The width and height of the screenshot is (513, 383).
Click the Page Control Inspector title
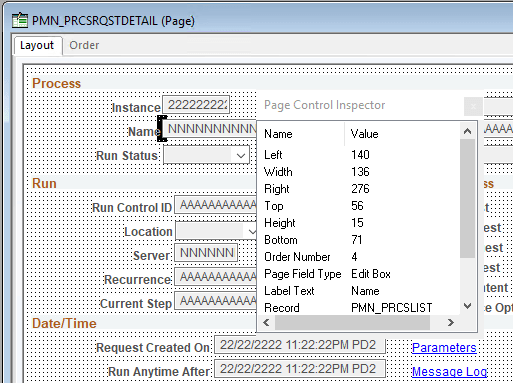click(x=324, y=105)
